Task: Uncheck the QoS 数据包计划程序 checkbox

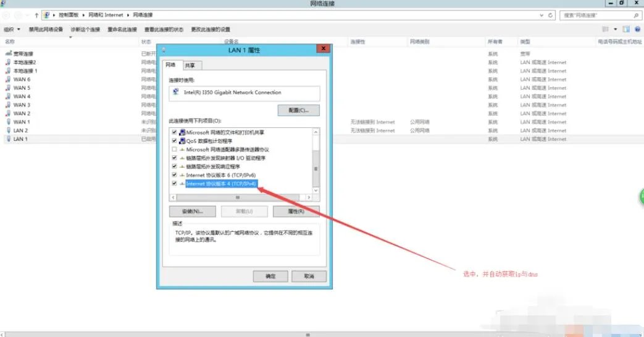Action: 174,141
